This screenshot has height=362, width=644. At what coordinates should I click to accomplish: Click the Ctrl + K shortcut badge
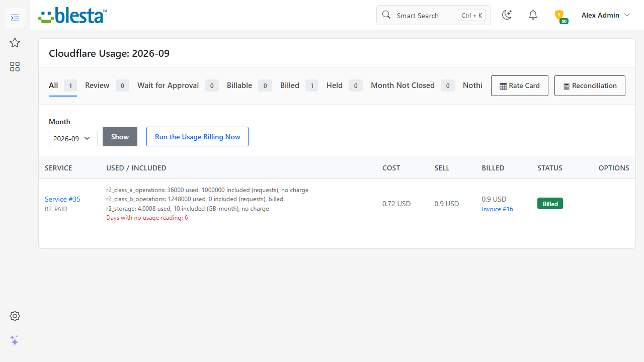tap(472, 15)
